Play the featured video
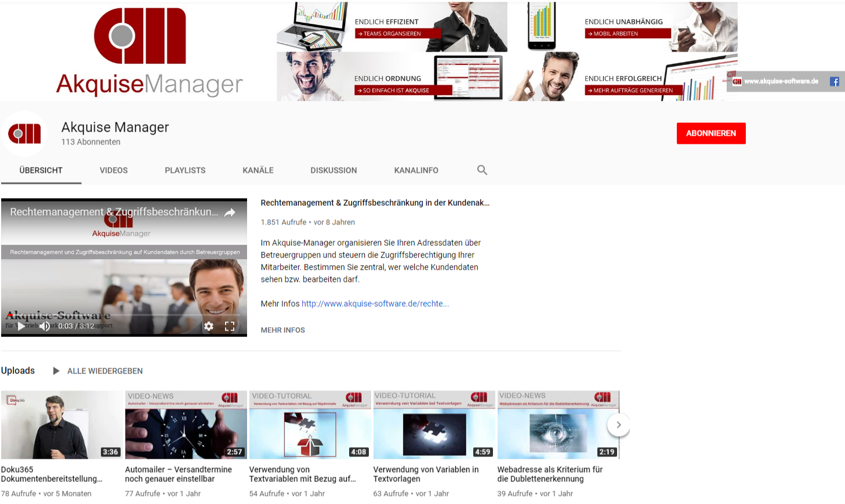 tap(21, 326)
